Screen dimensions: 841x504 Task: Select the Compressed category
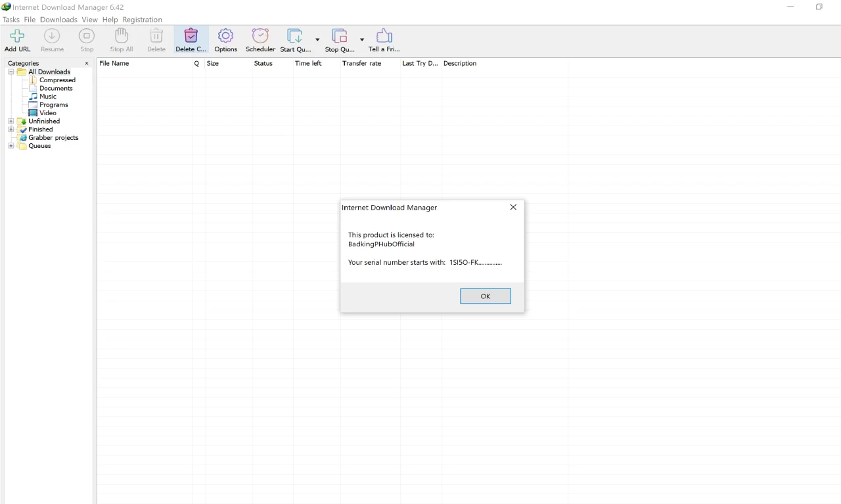(x=57, y=80)
